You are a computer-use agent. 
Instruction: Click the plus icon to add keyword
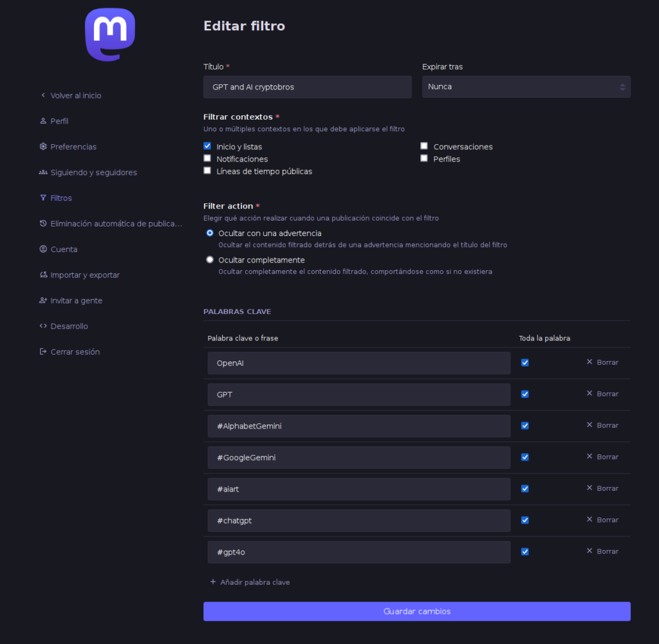tap(213, 582)
